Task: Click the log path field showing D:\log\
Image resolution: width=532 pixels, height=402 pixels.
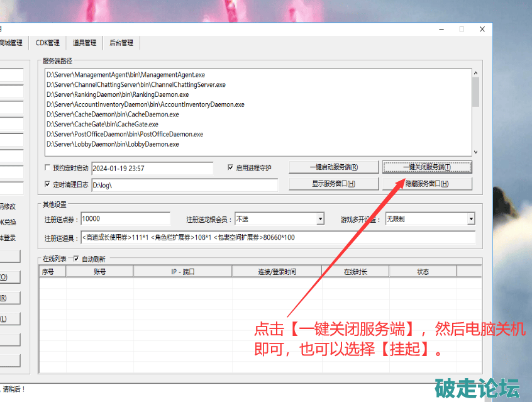Action: click(184, 186)
